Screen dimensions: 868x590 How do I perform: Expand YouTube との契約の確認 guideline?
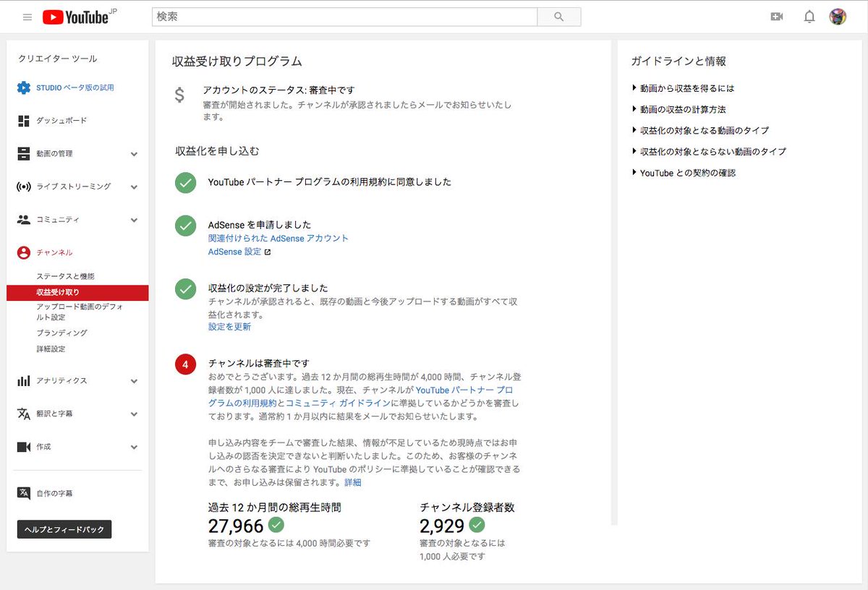684,174
